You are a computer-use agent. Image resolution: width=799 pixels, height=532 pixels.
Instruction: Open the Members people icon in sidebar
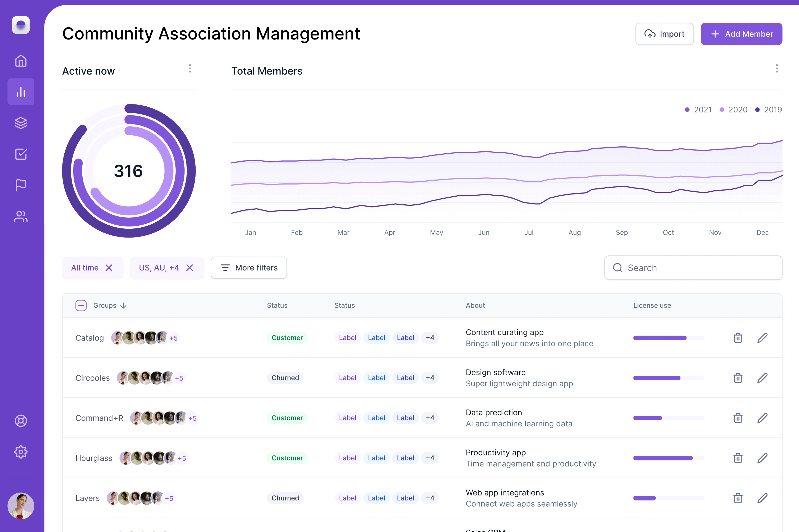click(21, 217)
